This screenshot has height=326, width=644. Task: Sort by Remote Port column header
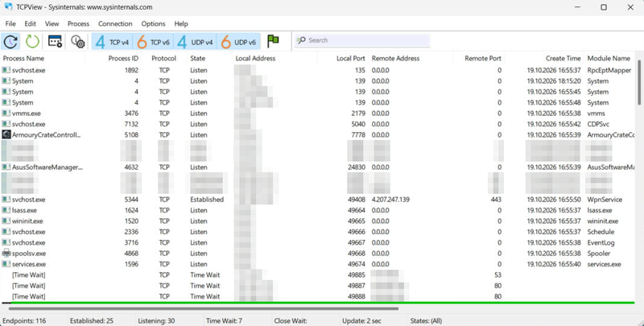(x=483, y=58)
